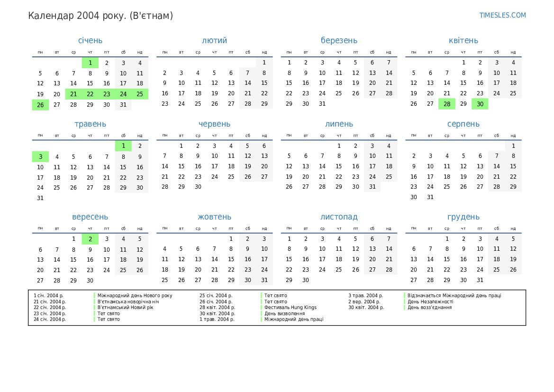Click date 31 in грудень

pos(480,280)
